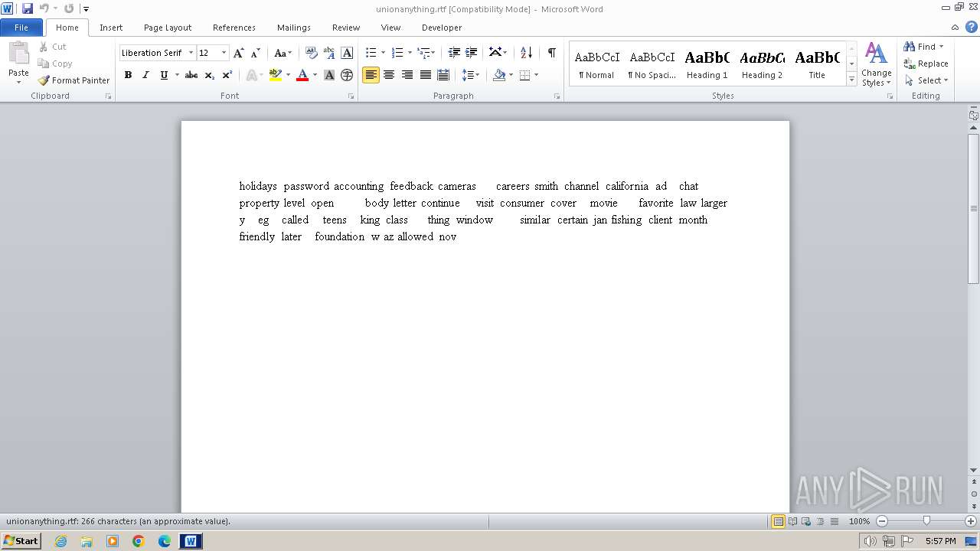Apply the Heading 1 style
Screen dimensions: 980x551
pyautogui.click(x=707, y=64)
